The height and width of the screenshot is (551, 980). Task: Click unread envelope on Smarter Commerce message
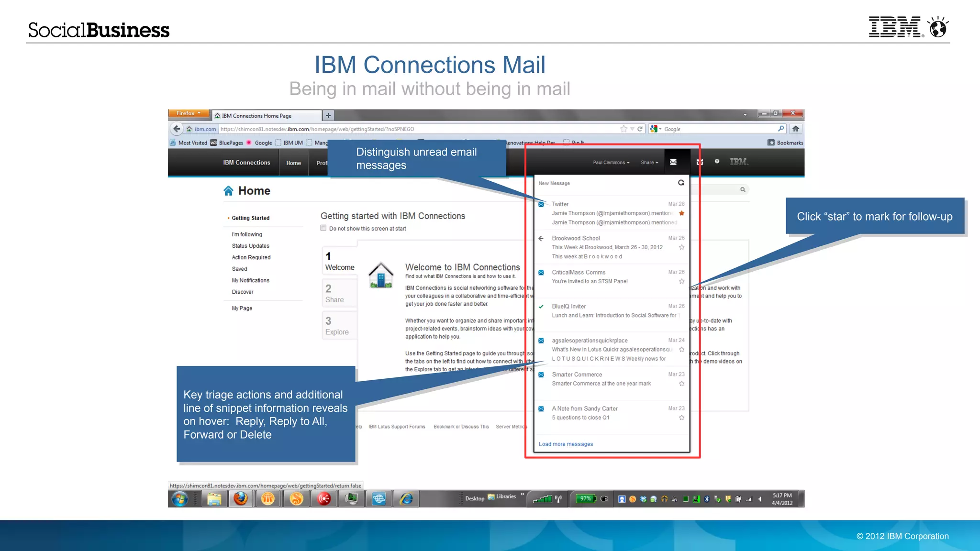pyautogui.click(x=541, y=375)
